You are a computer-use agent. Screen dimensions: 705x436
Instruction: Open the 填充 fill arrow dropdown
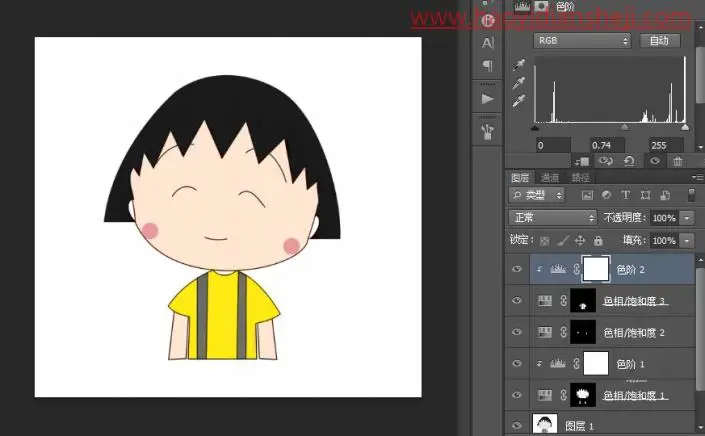(x=687, y=241)
